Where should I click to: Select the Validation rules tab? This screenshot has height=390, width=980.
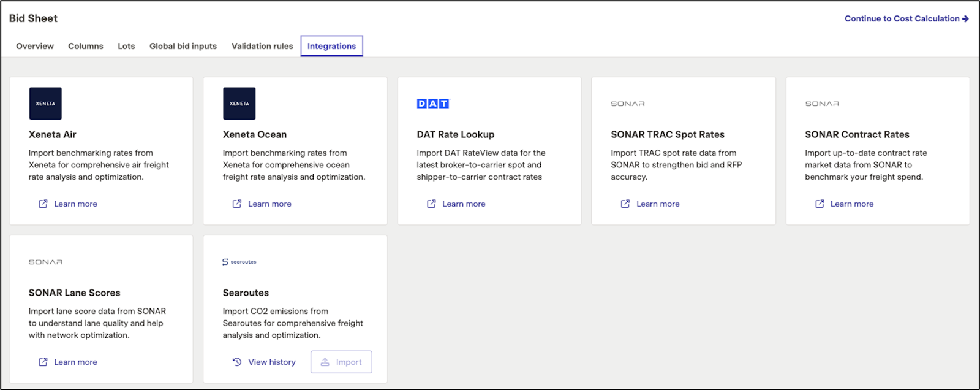(262, 46)
